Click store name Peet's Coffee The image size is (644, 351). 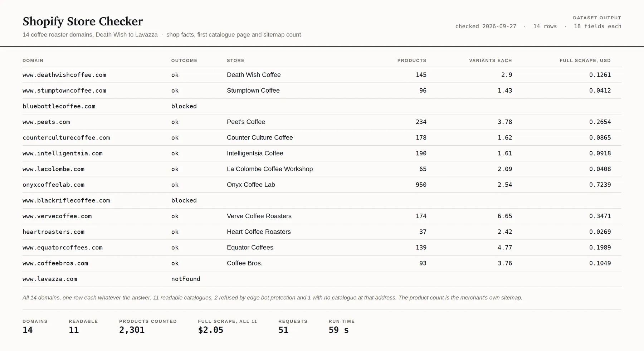coord(246,122)
